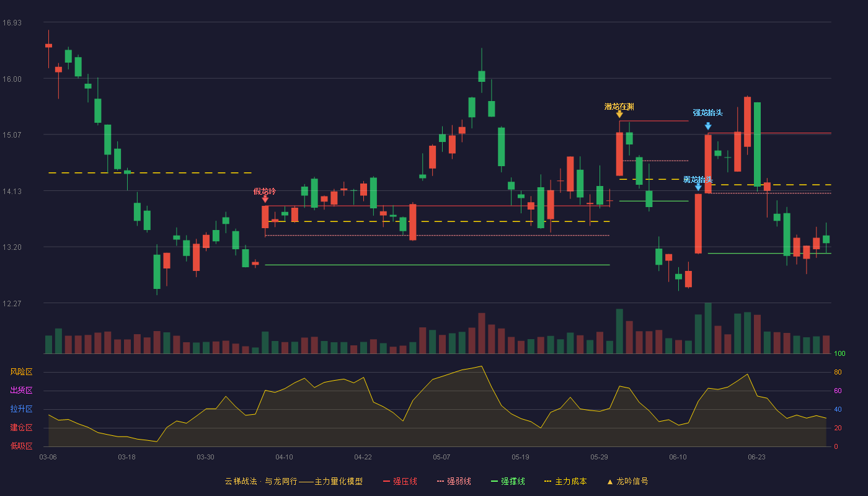The image size is (868, 496).
Task: Click the blue 弱龙抬头 arrow marker
Action: coord(698,187)
